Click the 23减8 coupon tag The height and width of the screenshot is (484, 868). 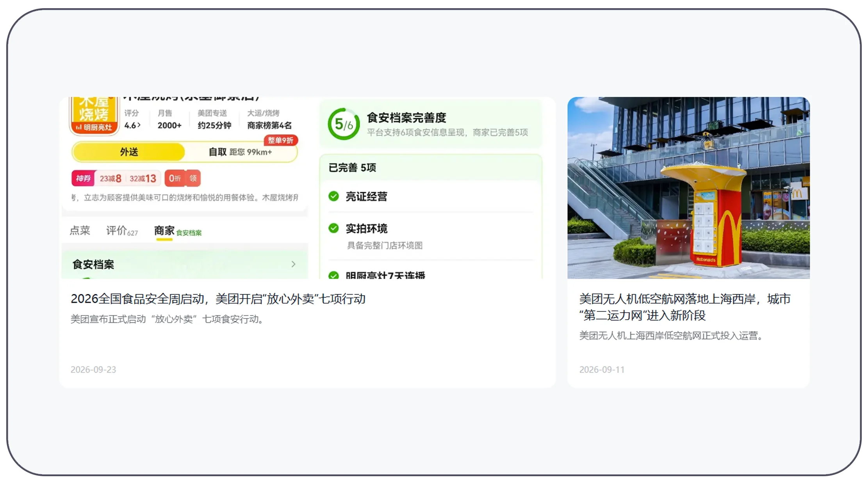(x=111, y=178)
